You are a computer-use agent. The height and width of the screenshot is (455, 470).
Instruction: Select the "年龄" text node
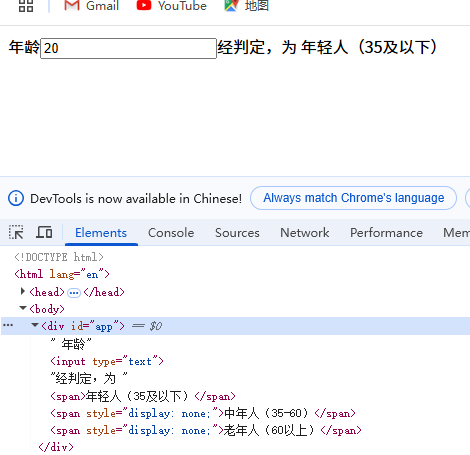click(71, 344)
